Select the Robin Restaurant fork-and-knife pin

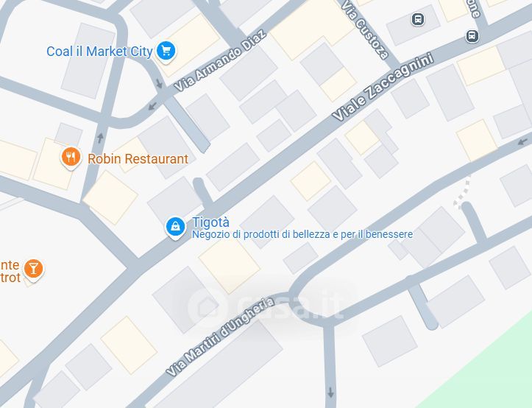(71, 158)
